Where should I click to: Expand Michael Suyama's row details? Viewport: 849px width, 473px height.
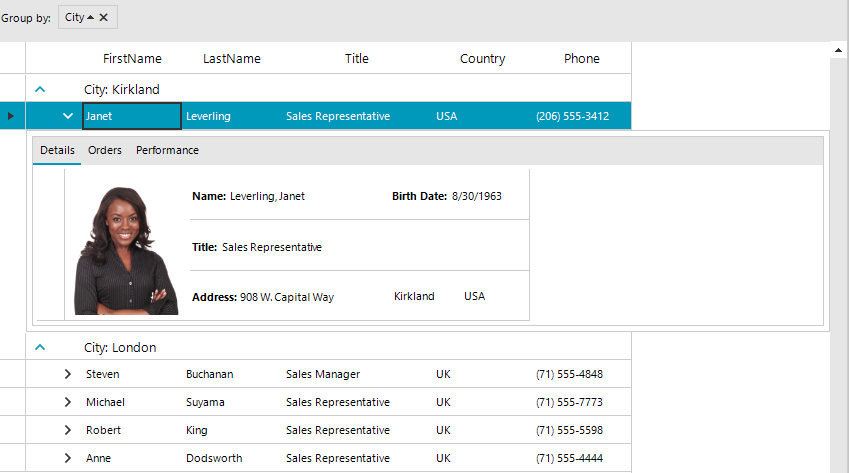pos(68,402)
